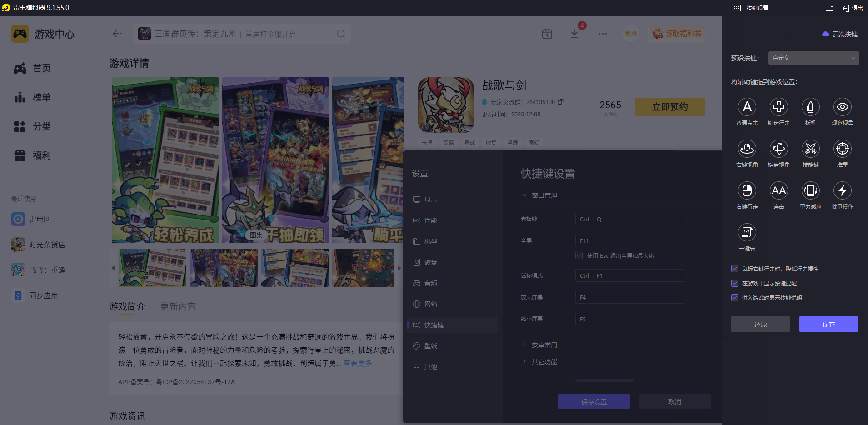Open 时光杂货店 from recently used
The height and width of the screenshot is (425, 868).
(x=38, y=245)
